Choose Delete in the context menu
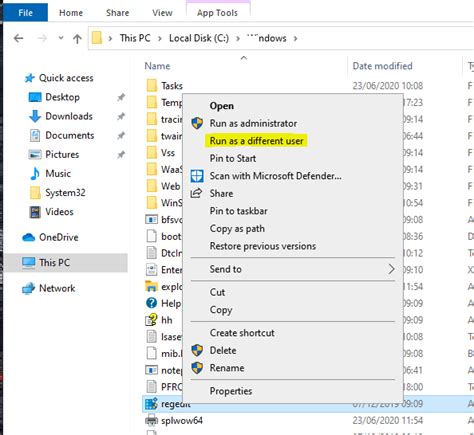474x435 pixels. pyautogui.click(x=223, y=350)
